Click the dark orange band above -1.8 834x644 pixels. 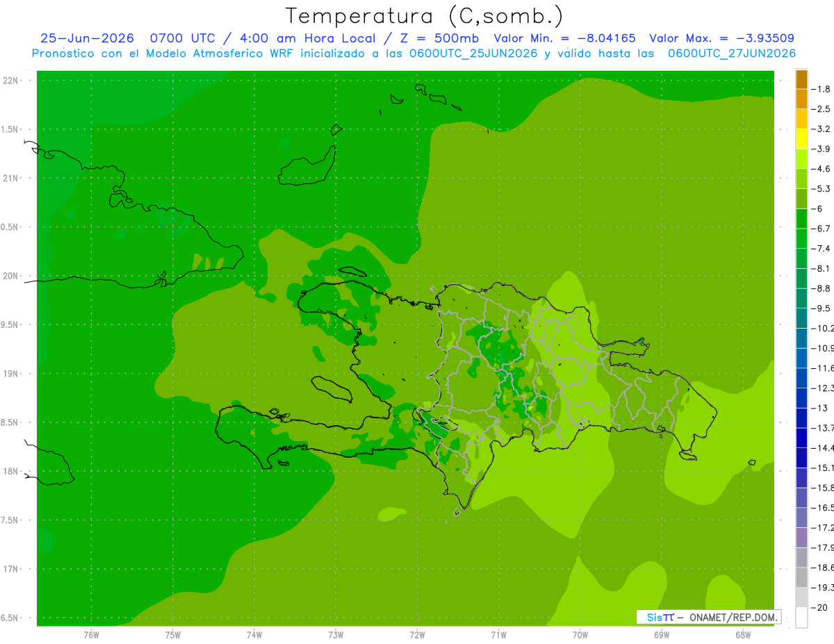point(801,79)
